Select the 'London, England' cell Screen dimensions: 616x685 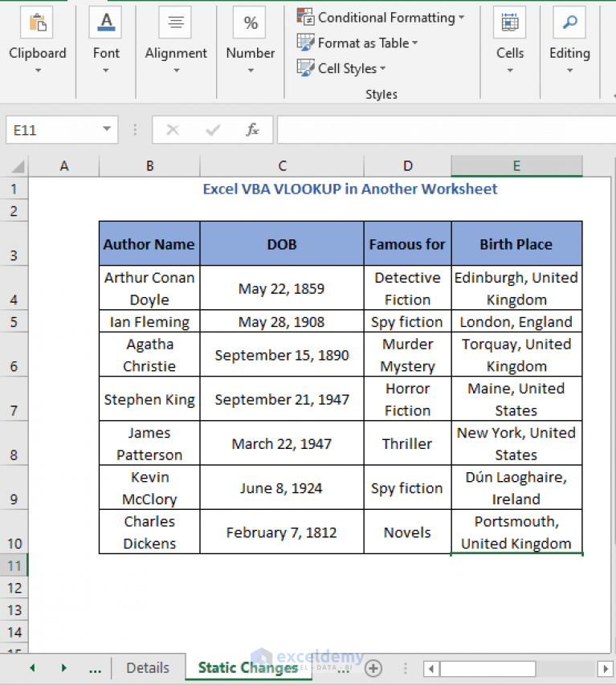pos(517,321)
